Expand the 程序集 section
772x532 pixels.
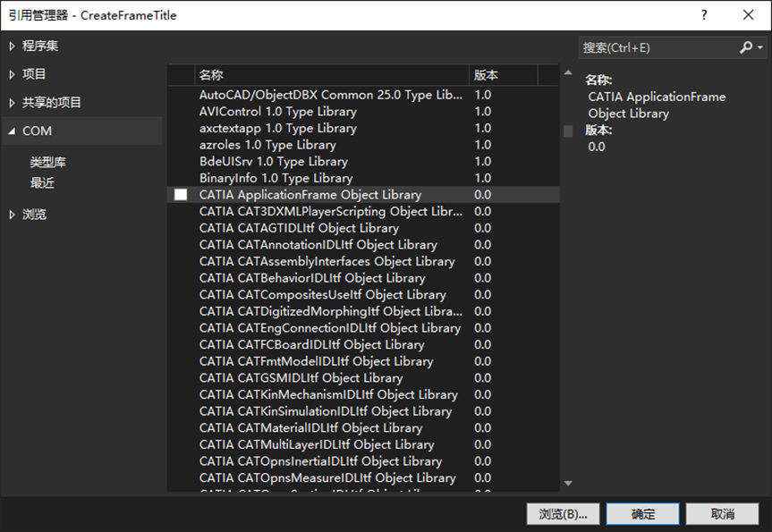12,46
